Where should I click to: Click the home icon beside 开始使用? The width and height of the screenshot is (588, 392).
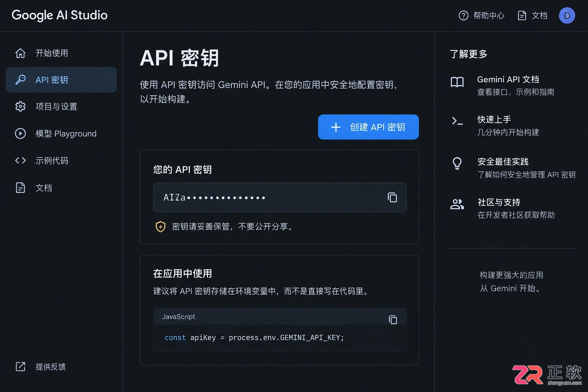(20, 53)
